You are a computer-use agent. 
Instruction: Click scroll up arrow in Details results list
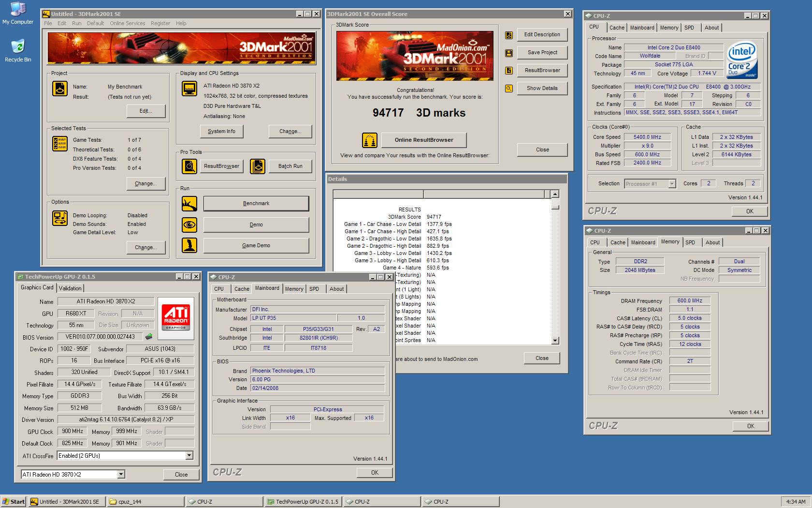click(555, 194)
